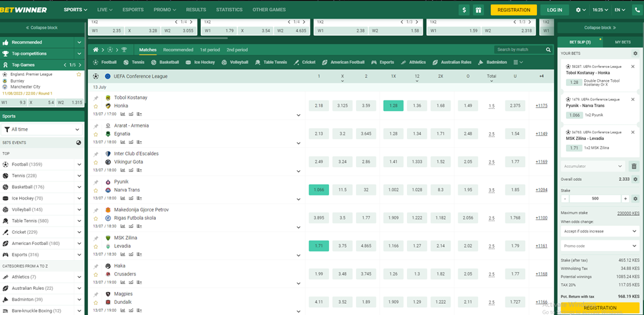This screenshot has height=315, width=644.
Task: Open the 16:25 time zone selector
Action: pos(600,10)
